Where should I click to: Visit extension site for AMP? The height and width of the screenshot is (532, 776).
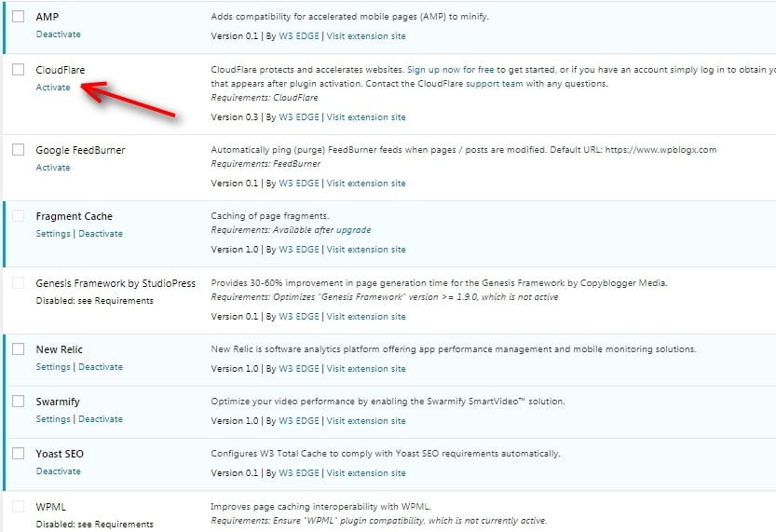[366, 36]
